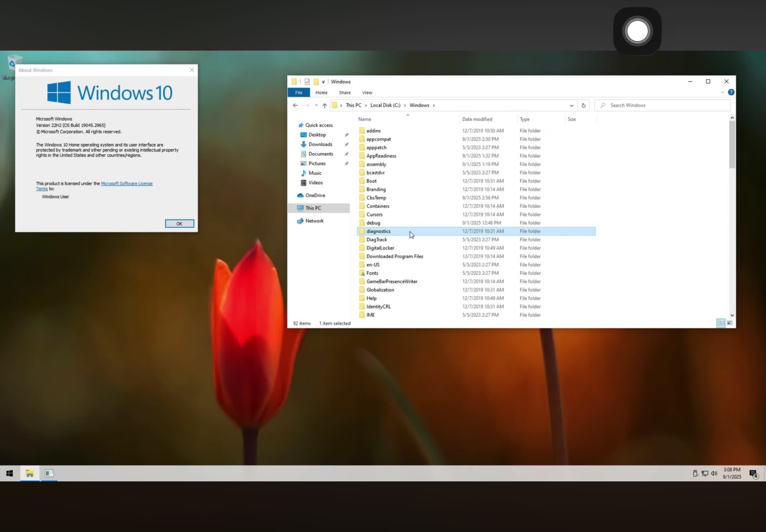Expand the ribbon with the chevron
This screenshot has width=766, height=532.
pyautogui.click(x=722, y=92)
